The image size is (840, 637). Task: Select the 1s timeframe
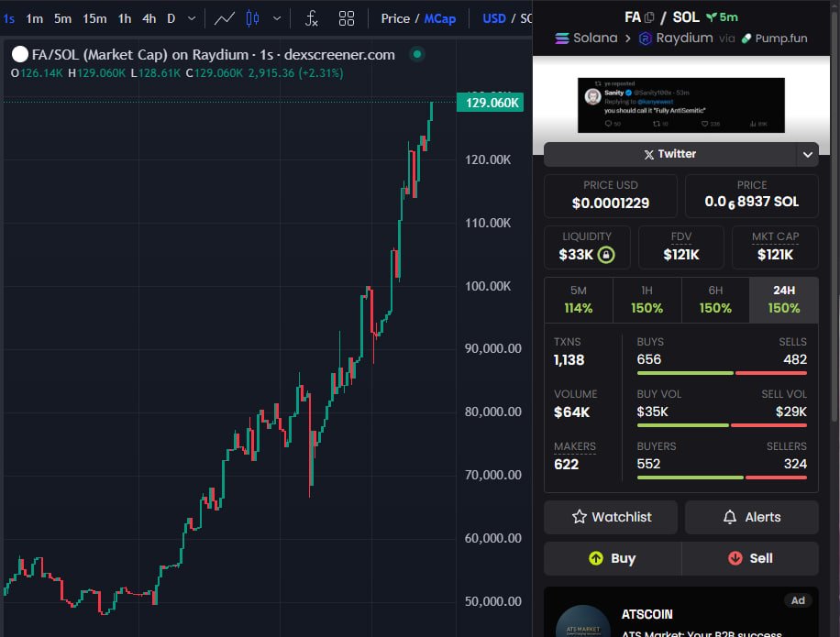pyautogui.click(x=8, y=18)
